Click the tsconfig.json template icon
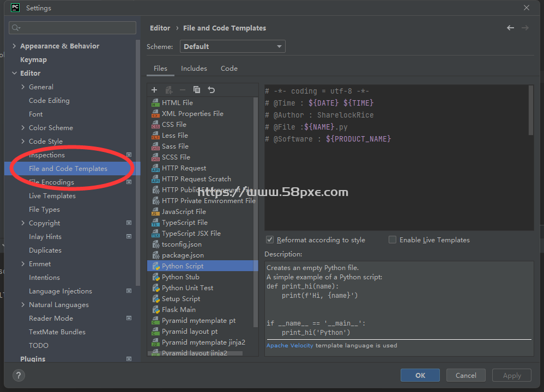 tap(155, 244)
